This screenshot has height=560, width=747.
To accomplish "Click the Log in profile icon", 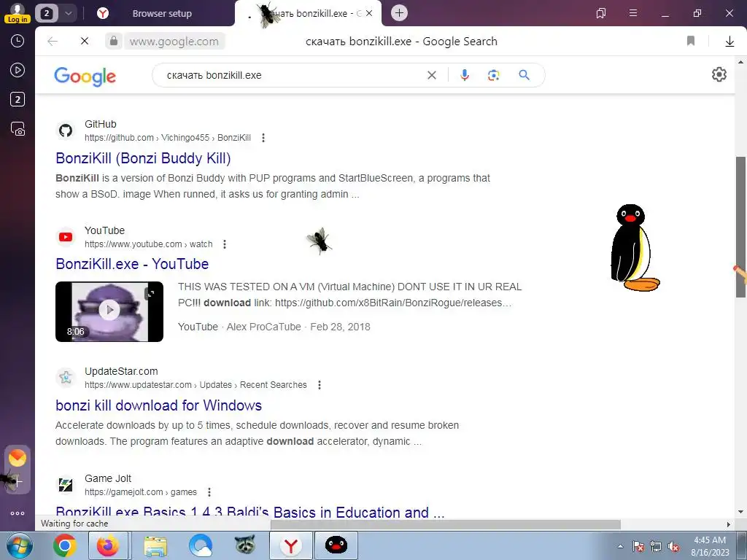I will click(18, 13).
